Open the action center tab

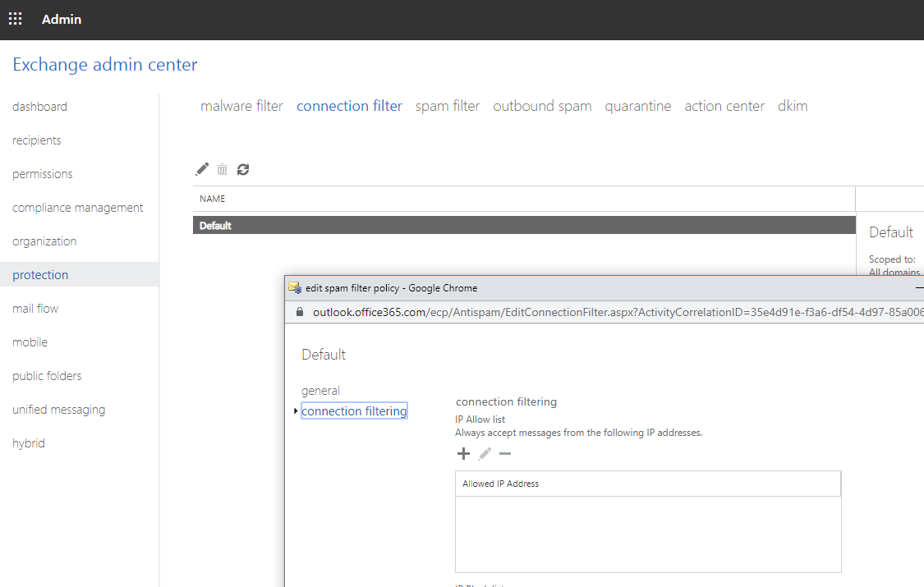click(x=724, y=106)
